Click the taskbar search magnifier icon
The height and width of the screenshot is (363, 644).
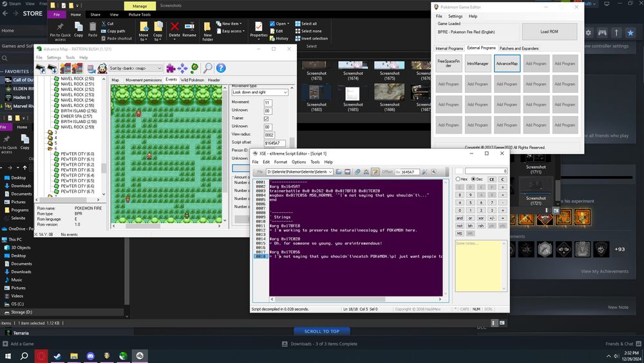pyautogui.click(x=24, y=356)
